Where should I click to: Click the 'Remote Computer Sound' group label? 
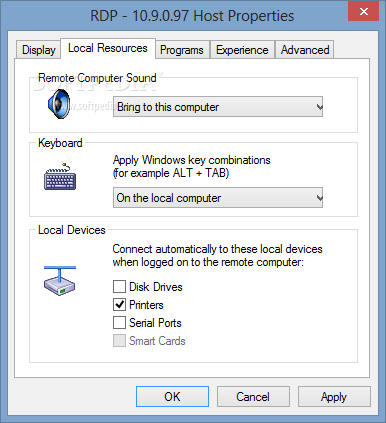pos(97,78)
